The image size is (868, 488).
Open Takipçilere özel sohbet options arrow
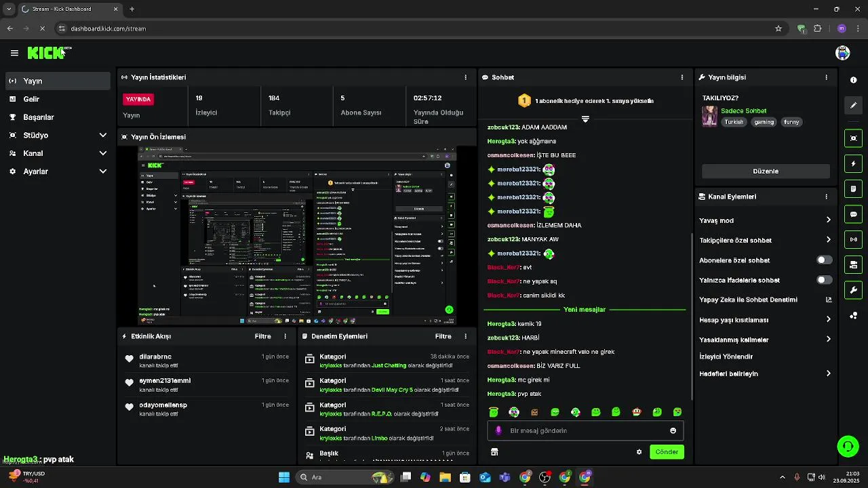pos(828,240)
